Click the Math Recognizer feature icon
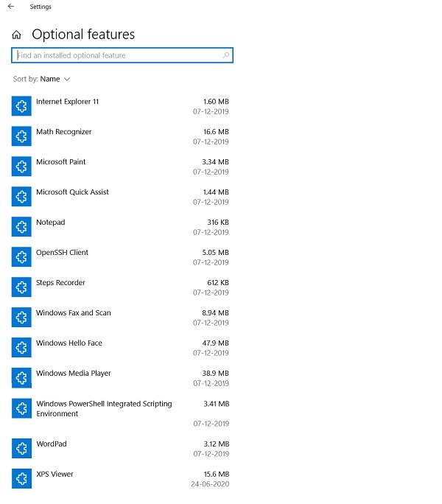Screen dimensions: 442x504 [x=21, y=136]
